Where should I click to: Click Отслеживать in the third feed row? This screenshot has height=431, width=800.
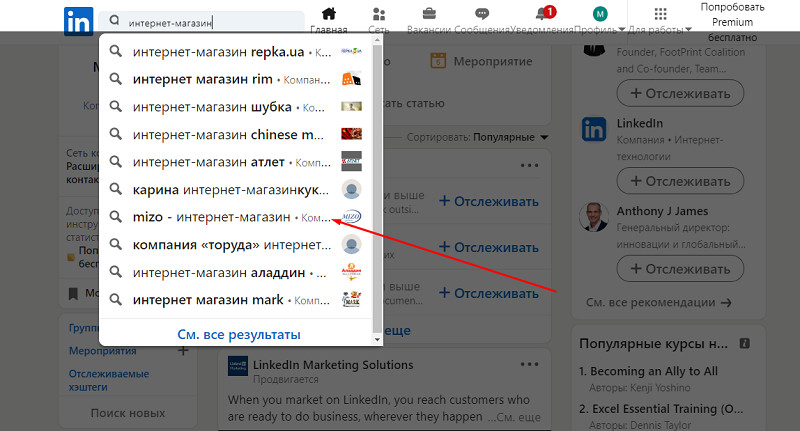(x=488, y=293)
